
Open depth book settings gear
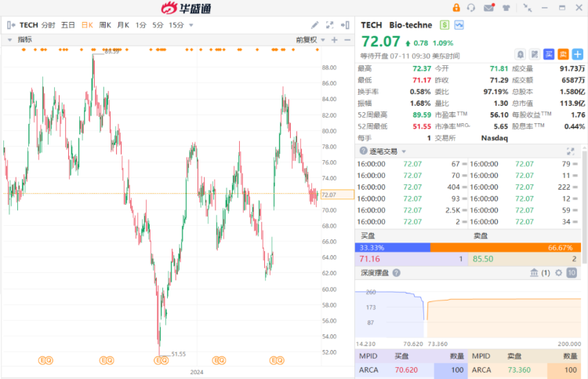coord(559,273)
